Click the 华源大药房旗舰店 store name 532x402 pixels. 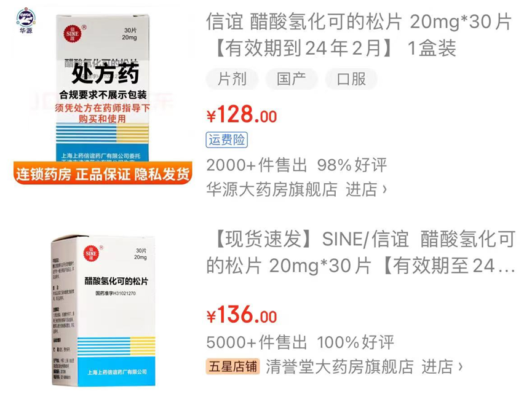272,189
